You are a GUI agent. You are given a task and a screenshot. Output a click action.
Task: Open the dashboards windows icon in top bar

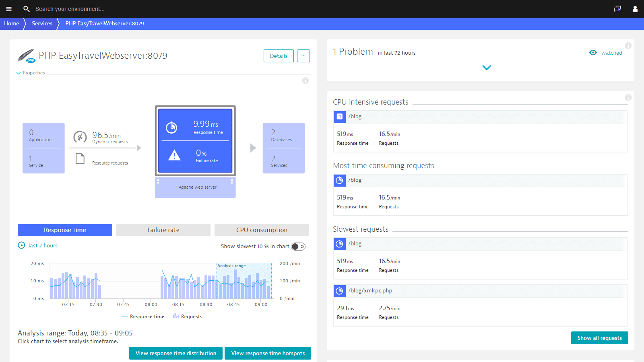(617, 9)
